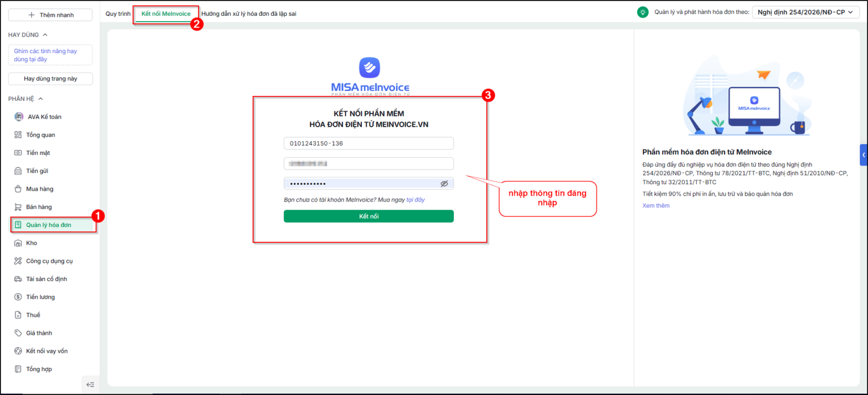This screenshot has height=395, width=868.
Task: Click the MISA meInvoice logo icon
Action: [369, 68]
